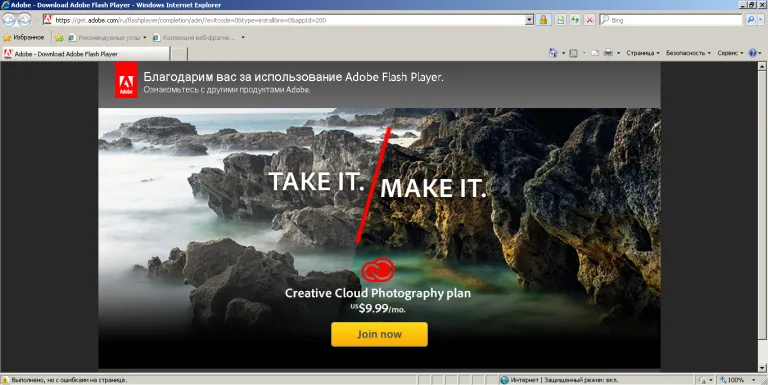Click add to favorites bar star icon

[x=59, y=38]
